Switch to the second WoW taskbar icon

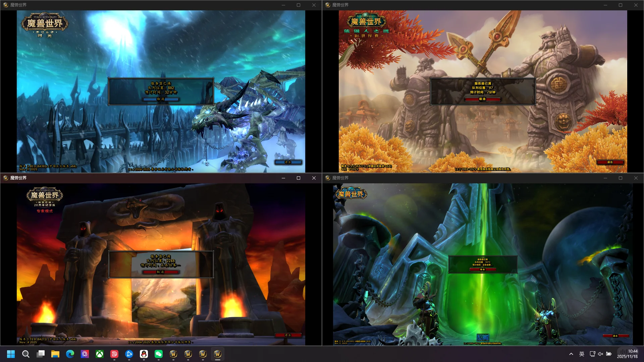point(188,354)
